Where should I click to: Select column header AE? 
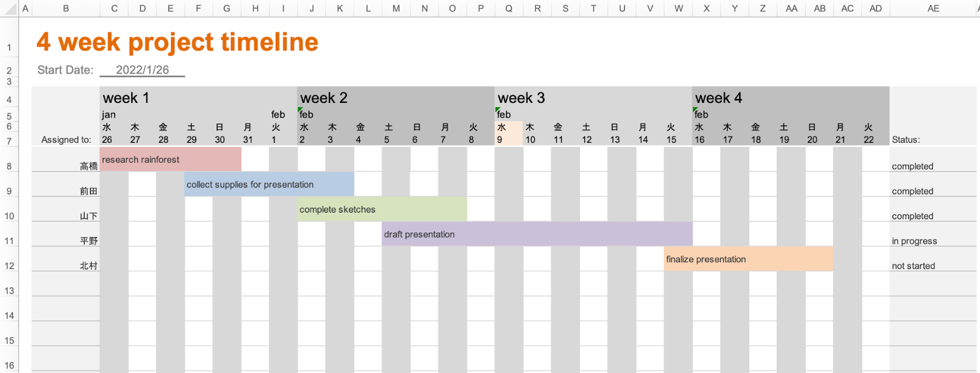933,9
